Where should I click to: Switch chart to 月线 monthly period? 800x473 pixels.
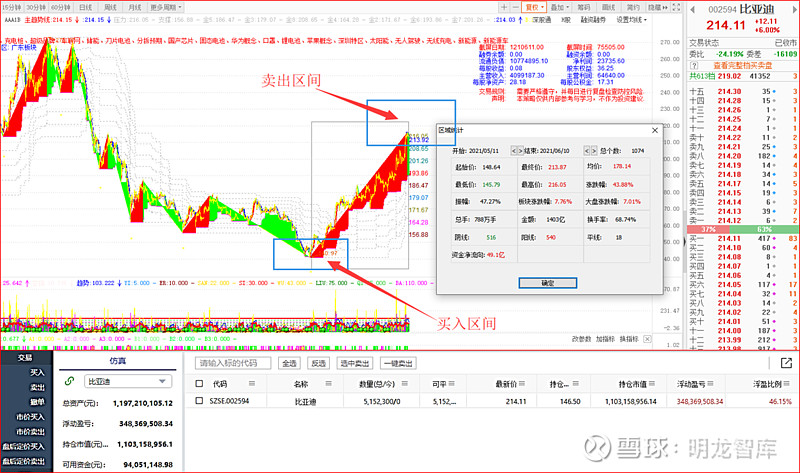pyautogui.click(x=135, y=7)
